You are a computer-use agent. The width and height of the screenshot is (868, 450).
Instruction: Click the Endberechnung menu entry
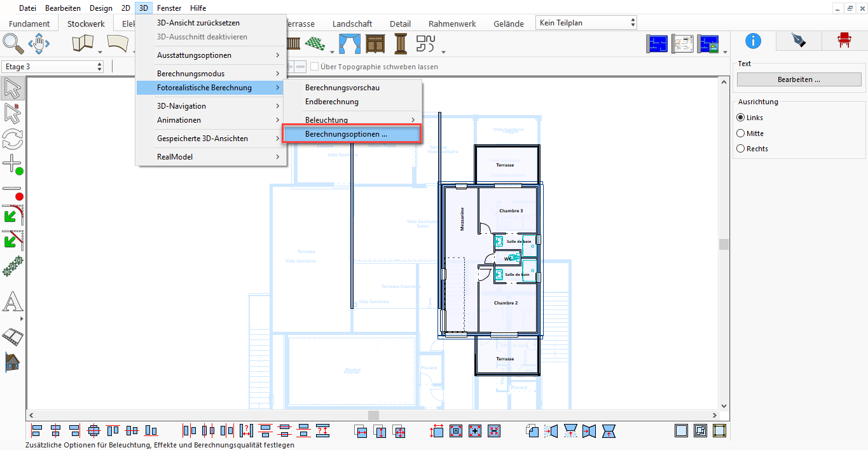click(x=332, y=102)
